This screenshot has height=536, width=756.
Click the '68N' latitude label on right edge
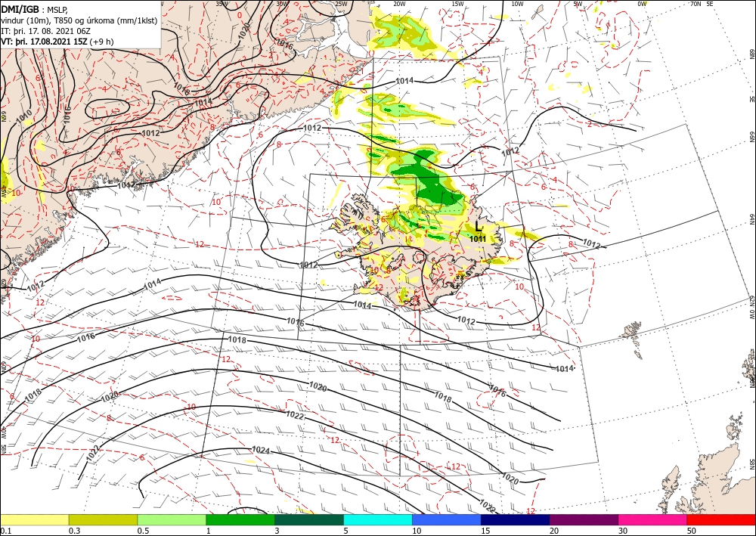tap(751, 54)
